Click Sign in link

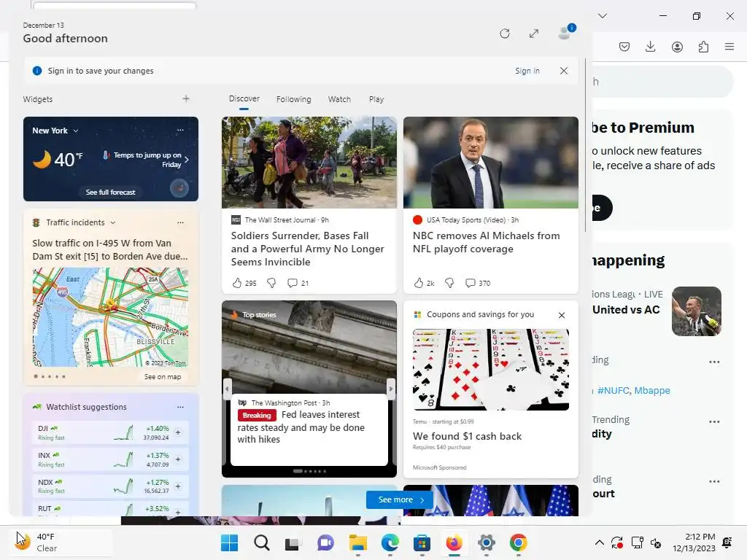pos(527,71)
